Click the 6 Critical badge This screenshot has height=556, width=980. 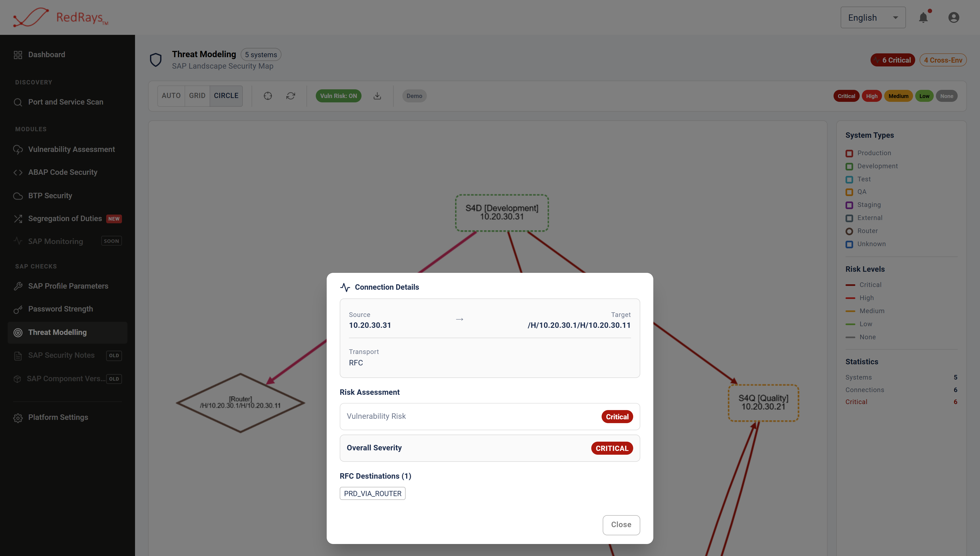tap(893, 60)
